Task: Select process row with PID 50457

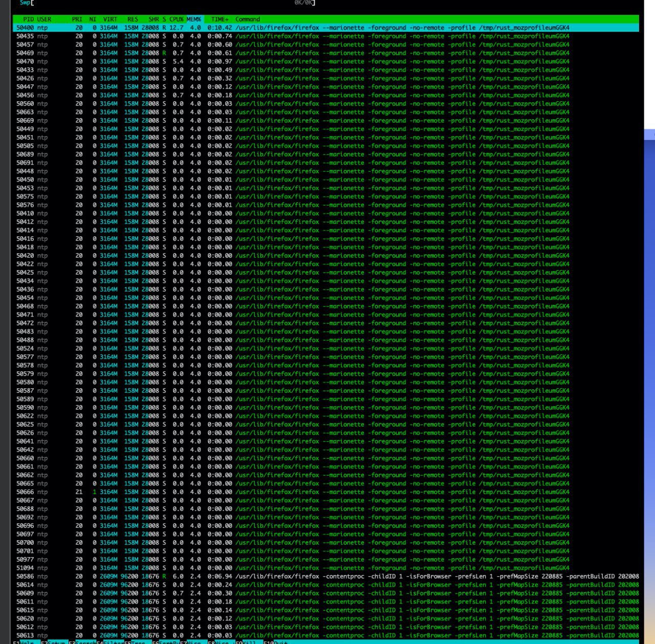Action: 326,45
